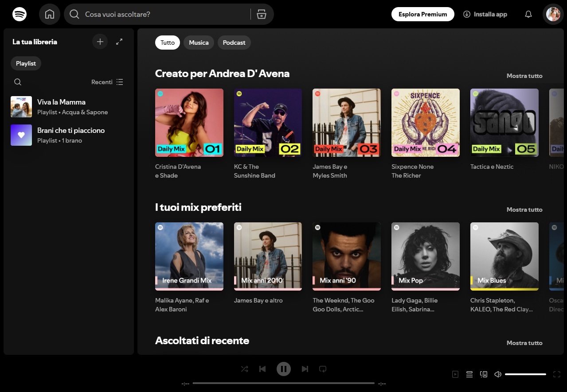Viewport: 567px width, 392px height.
Task: Create a playlist with plus icon
Action: pos(100,42)
